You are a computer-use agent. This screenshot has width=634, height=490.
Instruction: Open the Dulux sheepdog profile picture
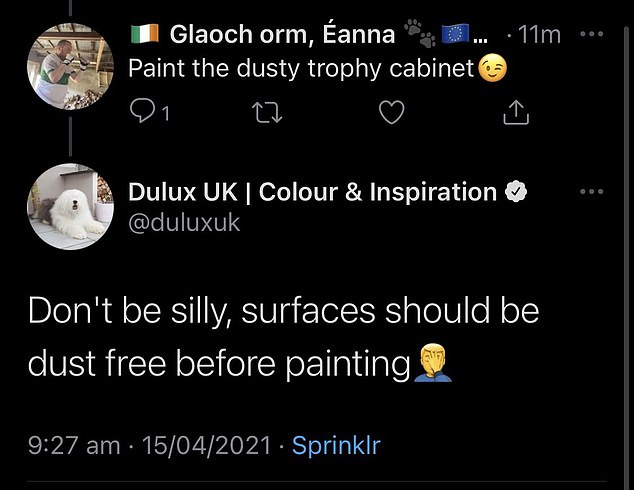[70, 207]
